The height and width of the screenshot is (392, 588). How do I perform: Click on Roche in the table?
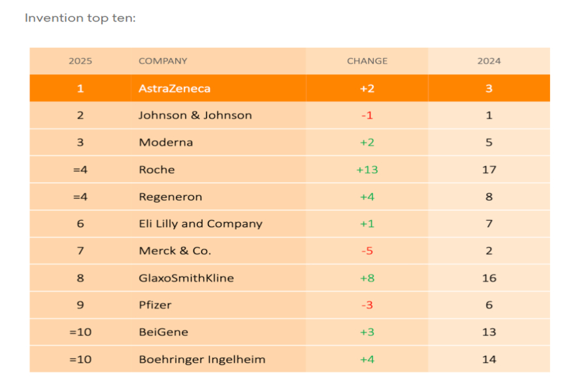pyautogui.click(x=157, y=170)
